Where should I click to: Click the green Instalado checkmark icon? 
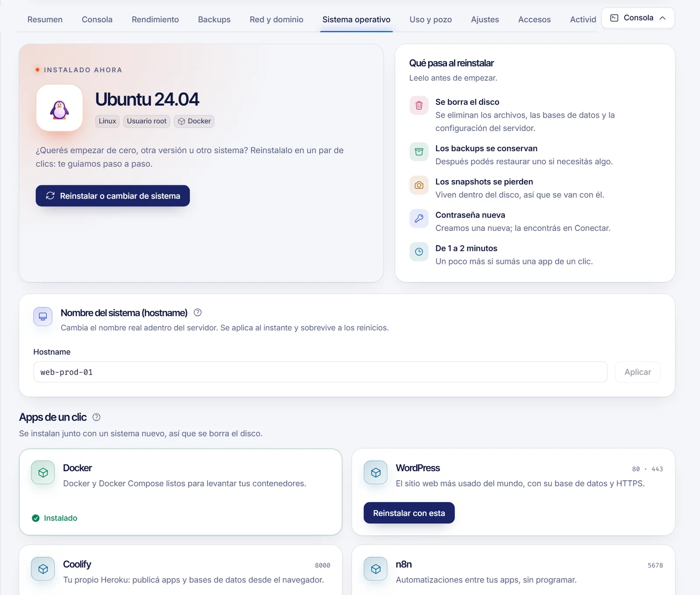(36, 518)
